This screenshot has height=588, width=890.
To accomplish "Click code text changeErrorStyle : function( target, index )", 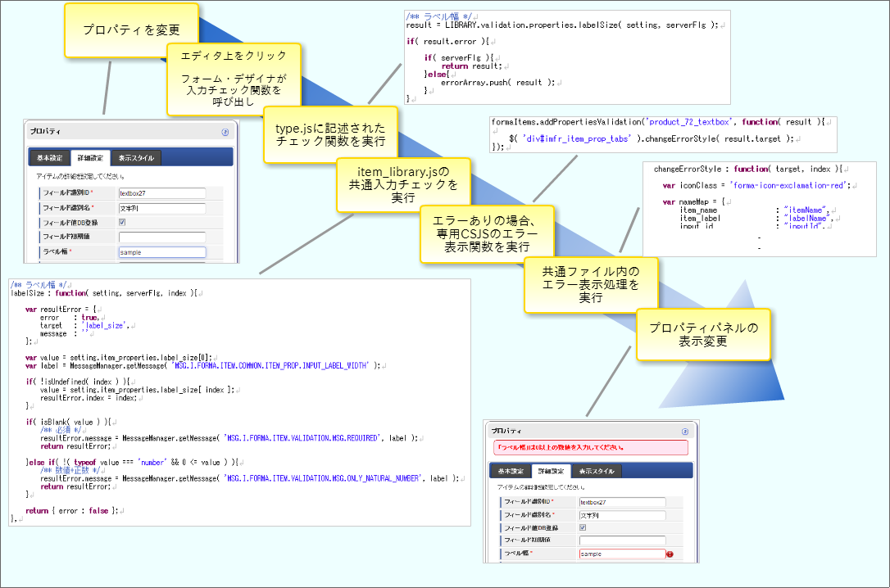I will click(747, 169).
